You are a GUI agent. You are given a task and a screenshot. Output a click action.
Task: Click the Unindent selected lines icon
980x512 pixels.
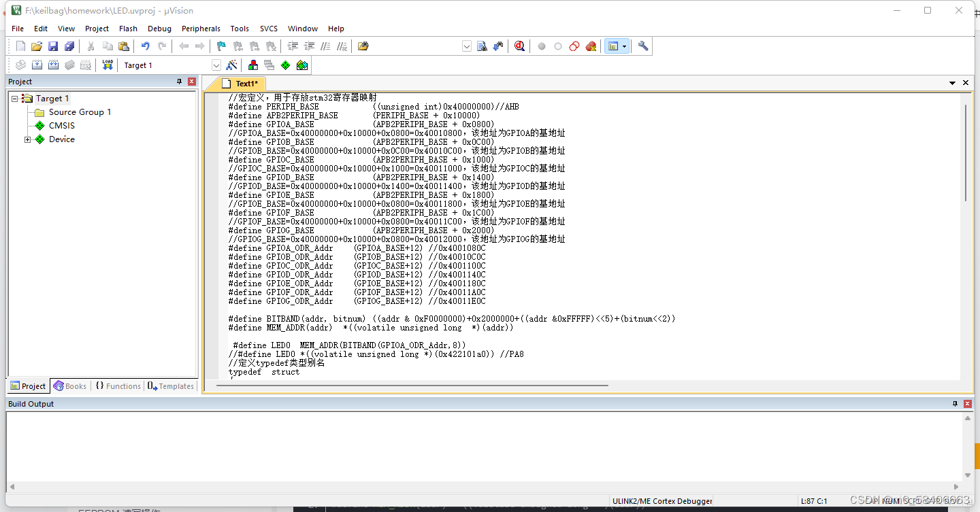click(x=310, y=46)
